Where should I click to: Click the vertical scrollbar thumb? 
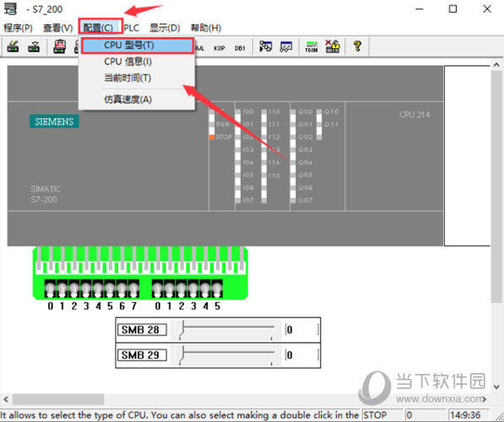496,187
